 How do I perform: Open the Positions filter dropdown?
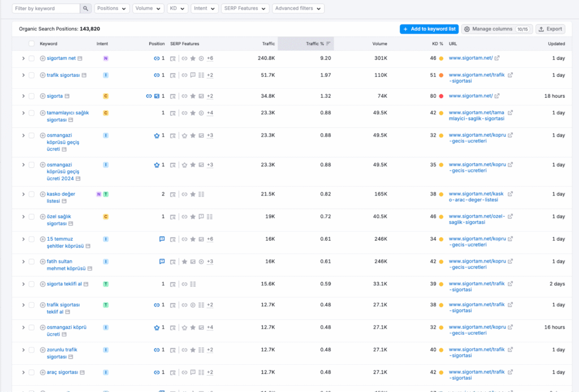pos(111,8)
